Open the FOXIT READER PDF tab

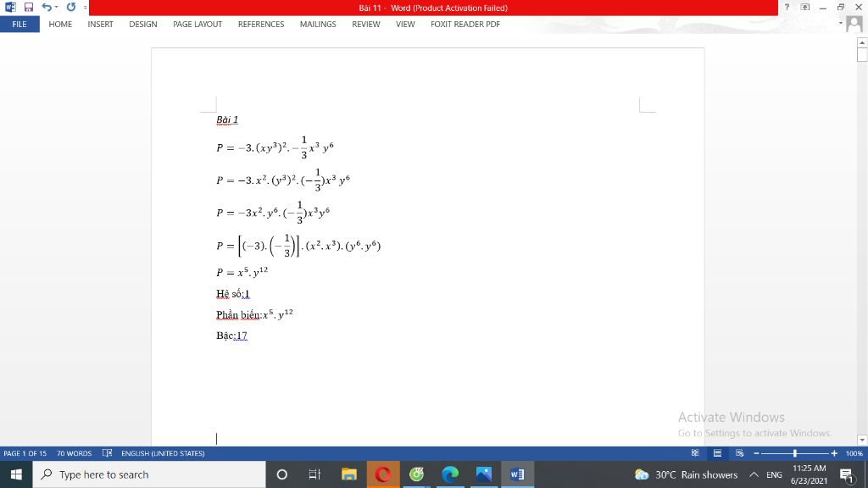(465, 25)
